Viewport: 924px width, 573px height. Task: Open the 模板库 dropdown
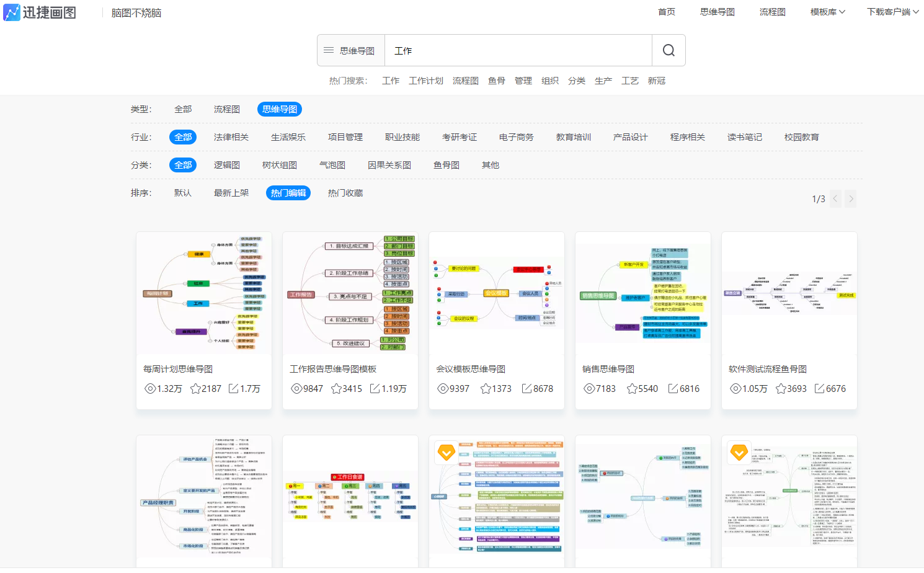[823, 11]
